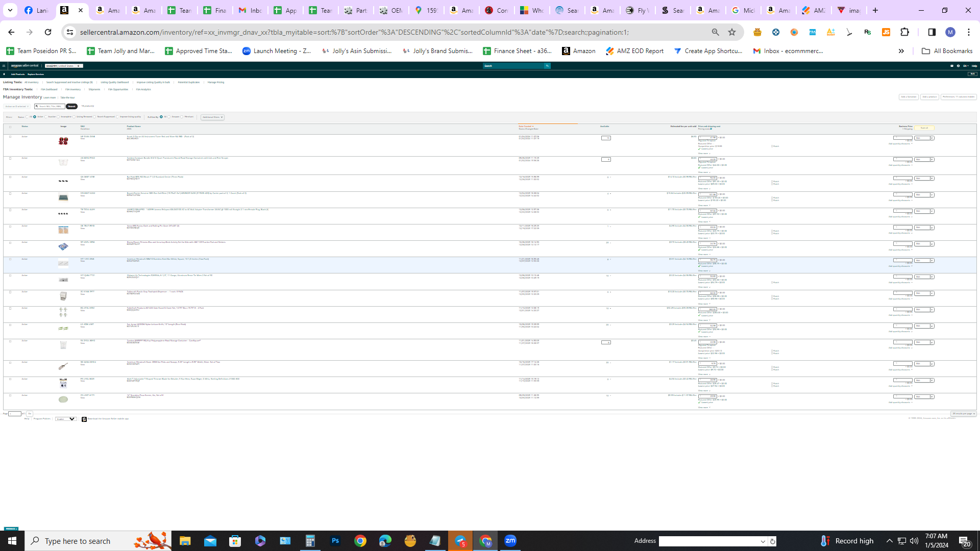980x551 pixels.
Task: Select status filter 'Inactive' radio button
Action: pyautogui.click(x=46, y=117)
